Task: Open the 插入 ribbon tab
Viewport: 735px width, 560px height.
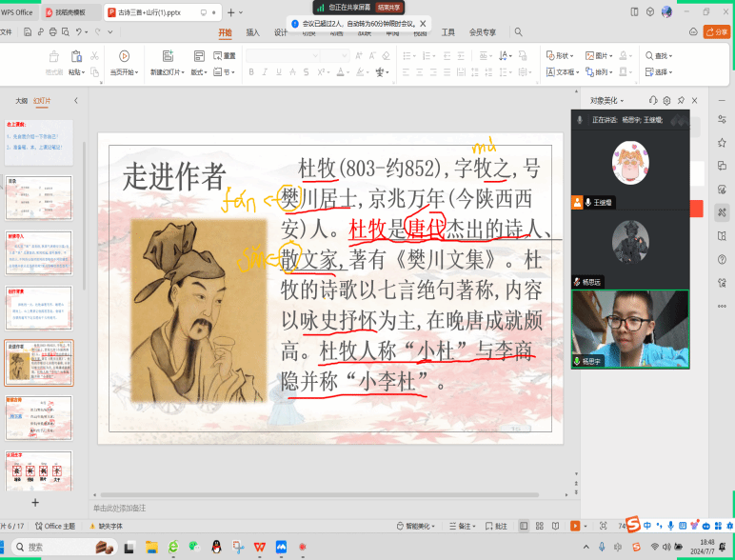Action: pos(252,31)
